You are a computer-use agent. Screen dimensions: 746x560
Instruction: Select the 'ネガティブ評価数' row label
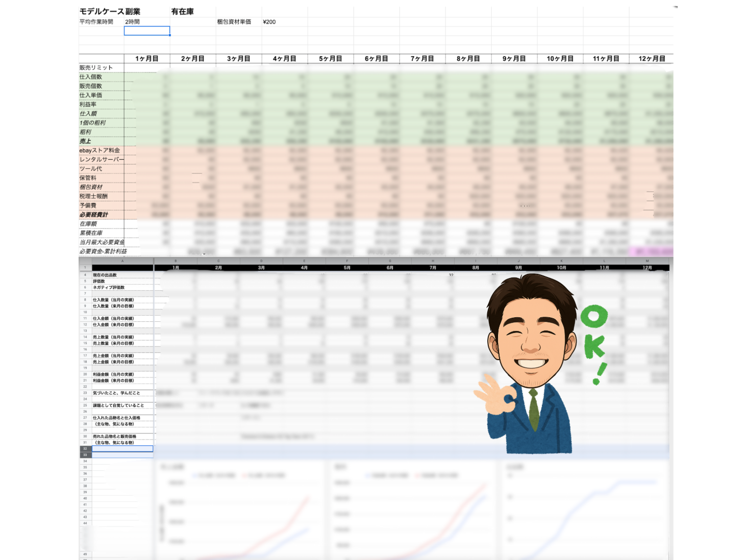109,287
